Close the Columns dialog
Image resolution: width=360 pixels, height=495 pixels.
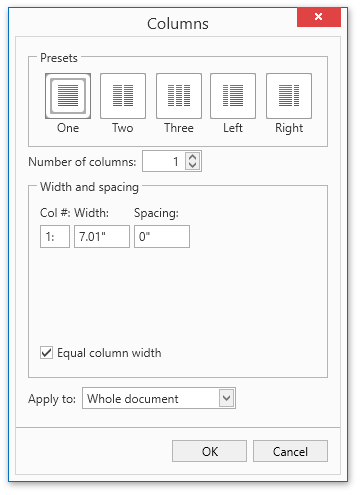pyautogui.click(x=319, y=17)
